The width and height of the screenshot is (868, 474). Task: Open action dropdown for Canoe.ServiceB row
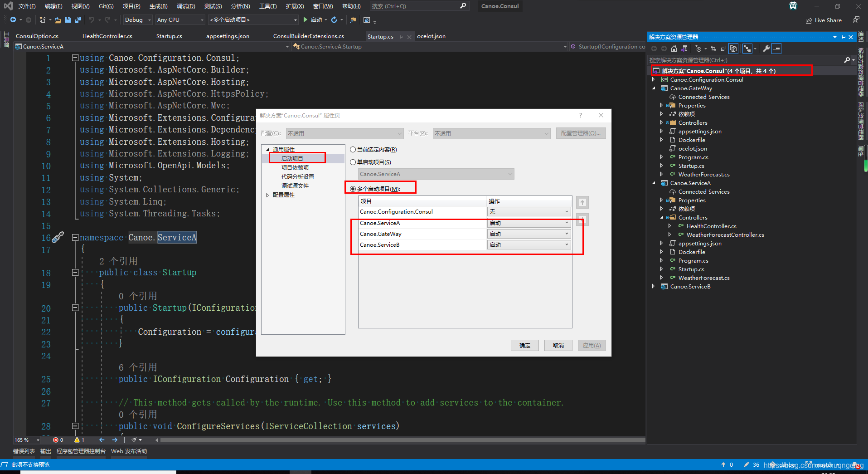coord(529,245)
